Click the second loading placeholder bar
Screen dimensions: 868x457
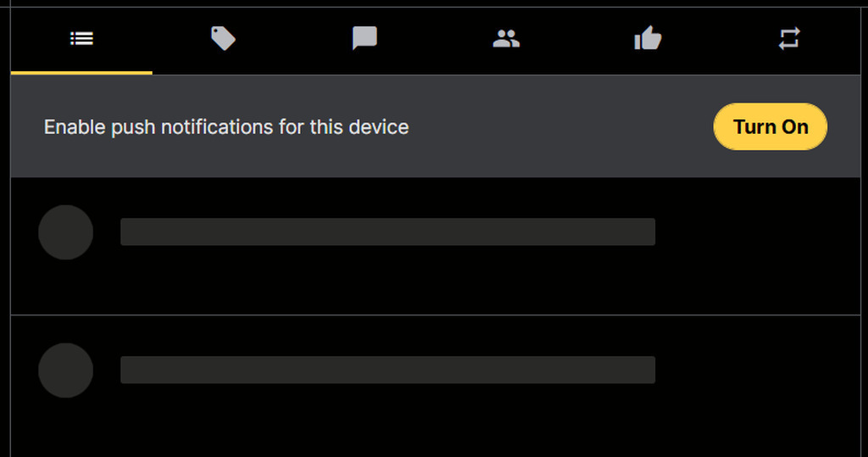click(x=387, y=370)
